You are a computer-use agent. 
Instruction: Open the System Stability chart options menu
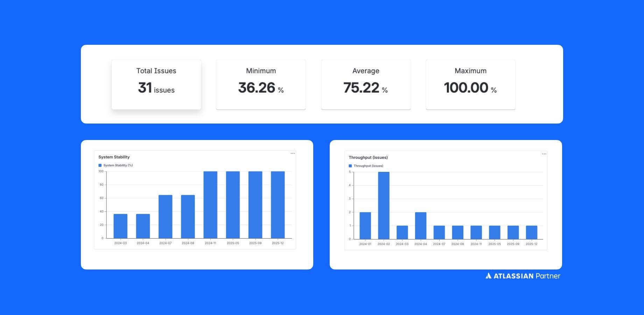pos(293,153)
